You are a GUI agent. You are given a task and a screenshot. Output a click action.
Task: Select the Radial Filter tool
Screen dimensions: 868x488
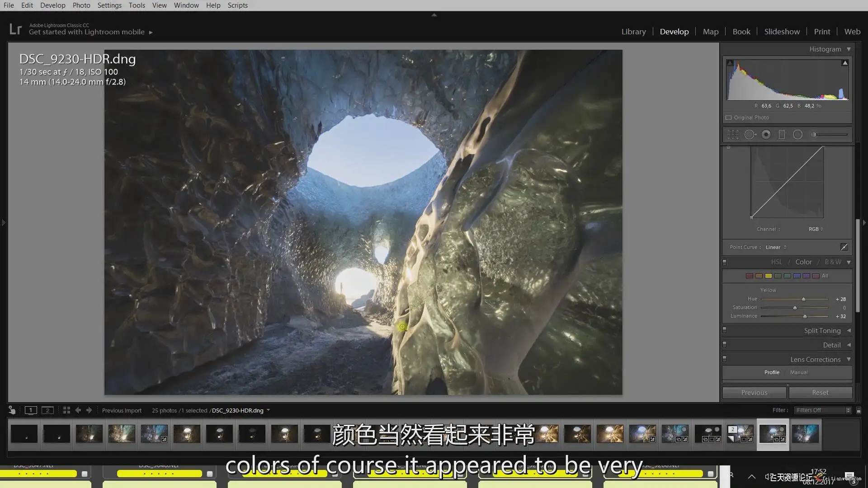[797, 135]
